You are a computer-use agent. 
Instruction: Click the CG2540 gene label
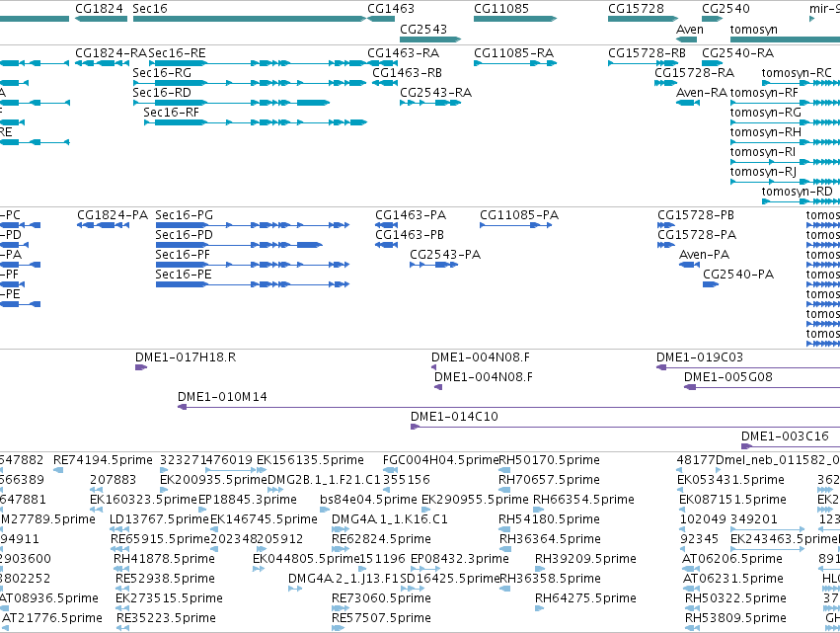(725, 9)
